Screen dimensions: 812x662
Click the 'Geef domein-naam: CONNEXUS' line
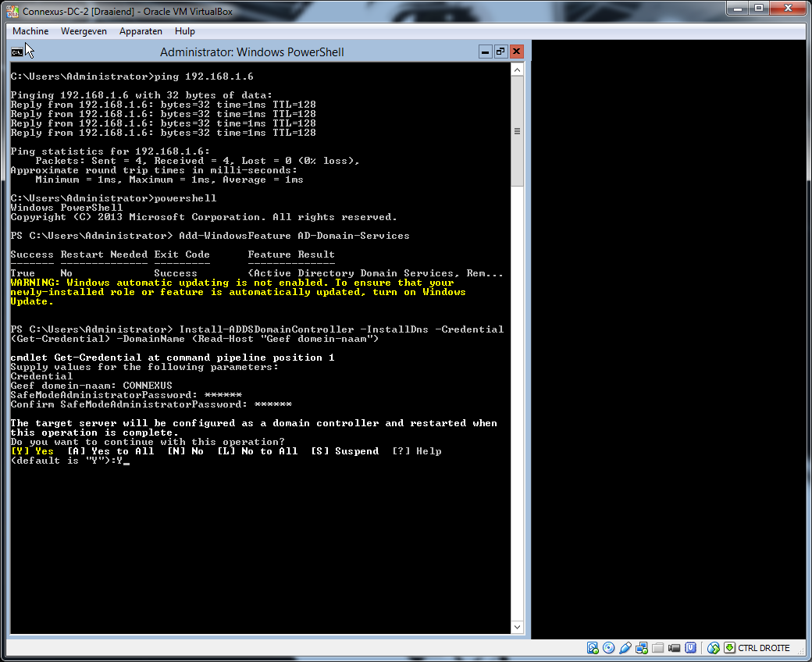tap(91, 386)
